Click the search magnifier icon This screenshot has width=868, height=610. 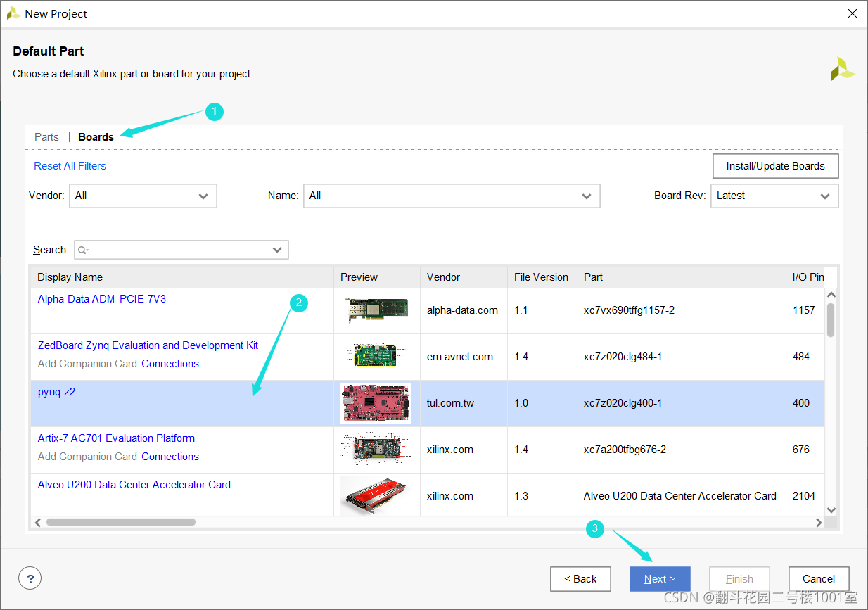pyautogui.click(x=83, y=250)
